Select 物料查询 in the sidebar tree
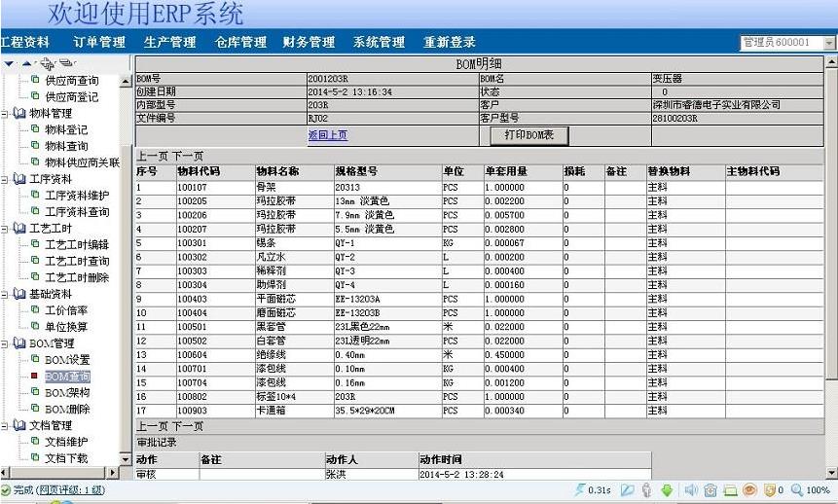838x504 pixels. (66, 146)
